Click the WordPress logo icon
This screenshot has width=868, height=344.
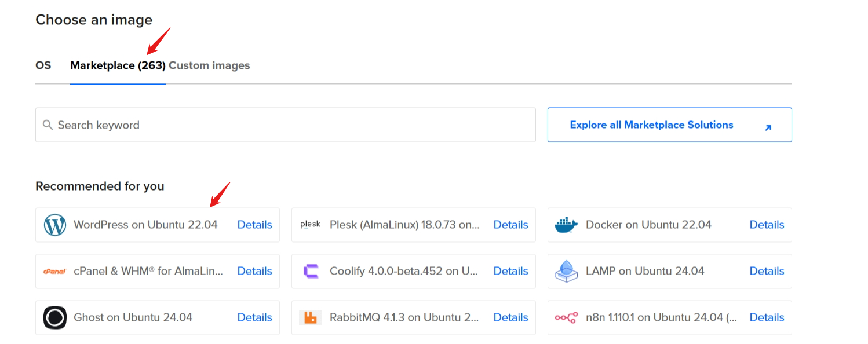coord(55,225)
